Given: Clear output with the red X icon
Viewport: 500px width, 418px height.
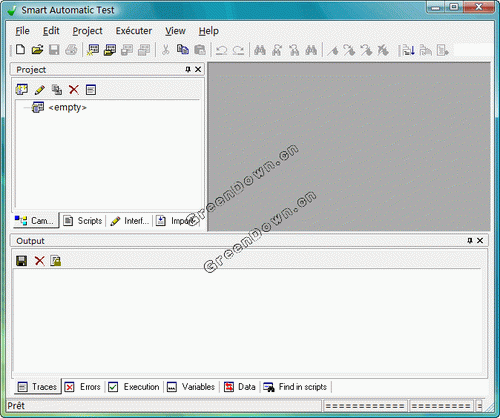Looking at the screenshot, I should pyautogui.click(x=39, y=261).
